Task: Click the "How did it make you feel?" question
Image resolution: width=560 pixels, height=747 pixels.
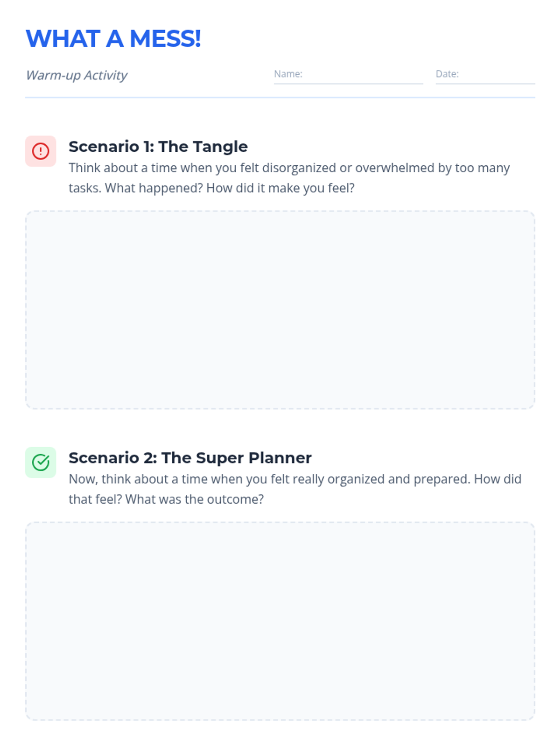Action: point(280,188)
